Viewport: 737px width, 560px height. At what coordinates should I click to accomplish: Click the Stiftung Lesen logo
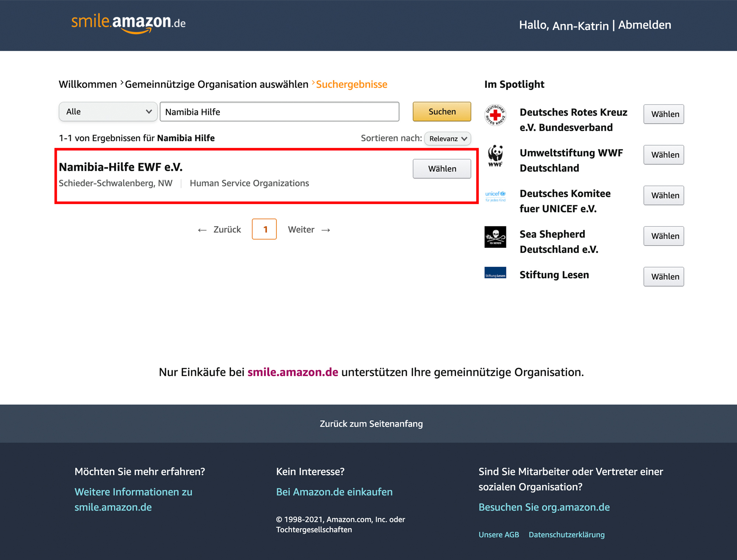click(x=495, y=273)
